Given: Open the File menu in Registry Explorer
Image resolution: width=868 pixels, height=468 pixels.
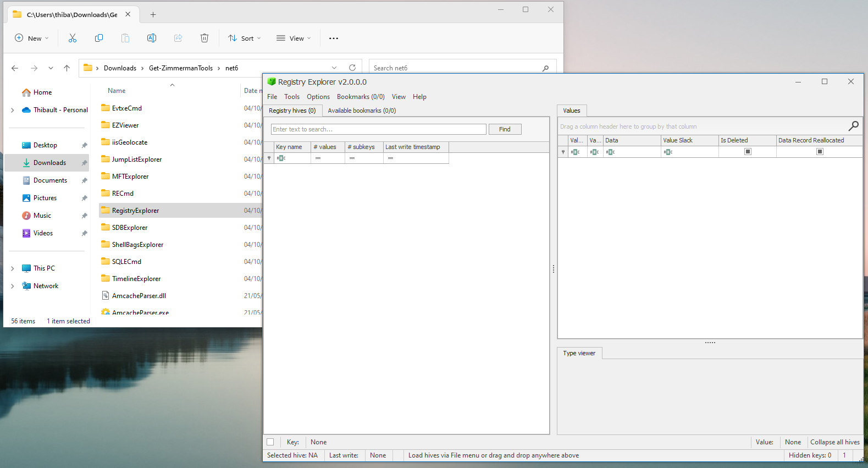Looking at the screenshot, I should [272, 97].
